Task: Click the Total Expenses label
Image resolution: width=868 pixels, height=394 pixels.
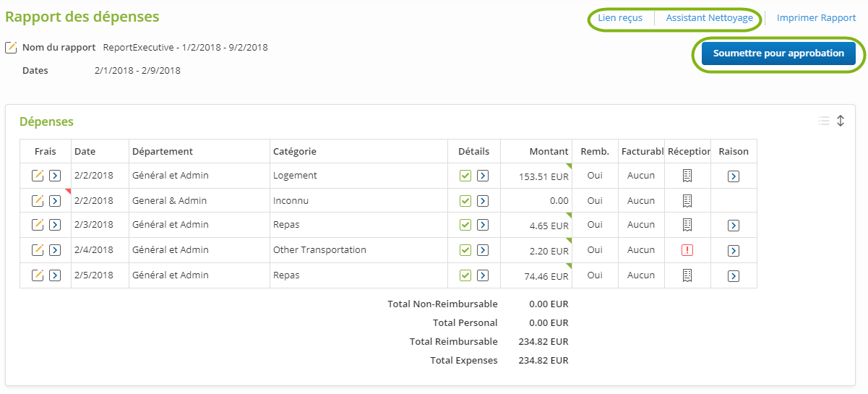Action: coord(463,360)
